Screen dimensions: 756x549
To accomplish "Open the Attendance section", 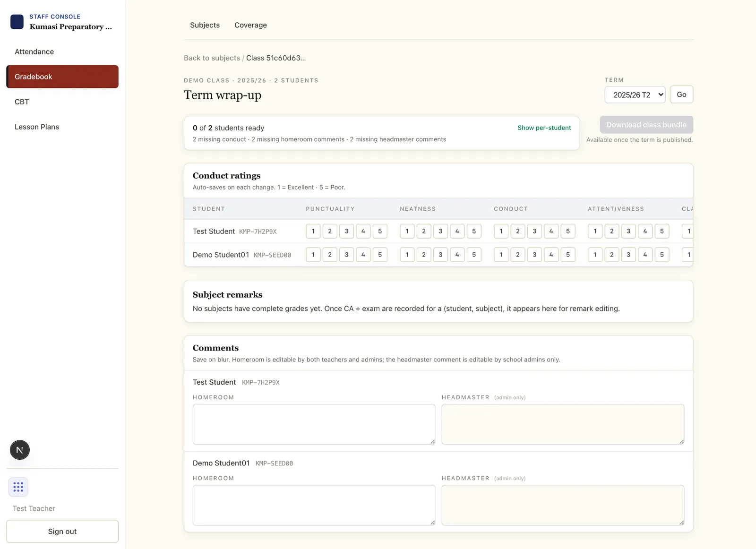I will 62,51.
